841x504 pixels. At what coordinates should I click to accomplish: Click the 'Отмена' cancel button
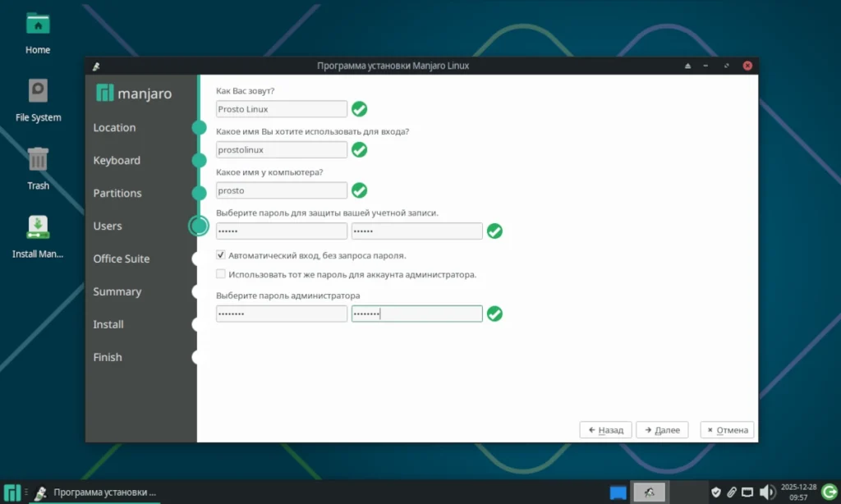click(728, 430)
